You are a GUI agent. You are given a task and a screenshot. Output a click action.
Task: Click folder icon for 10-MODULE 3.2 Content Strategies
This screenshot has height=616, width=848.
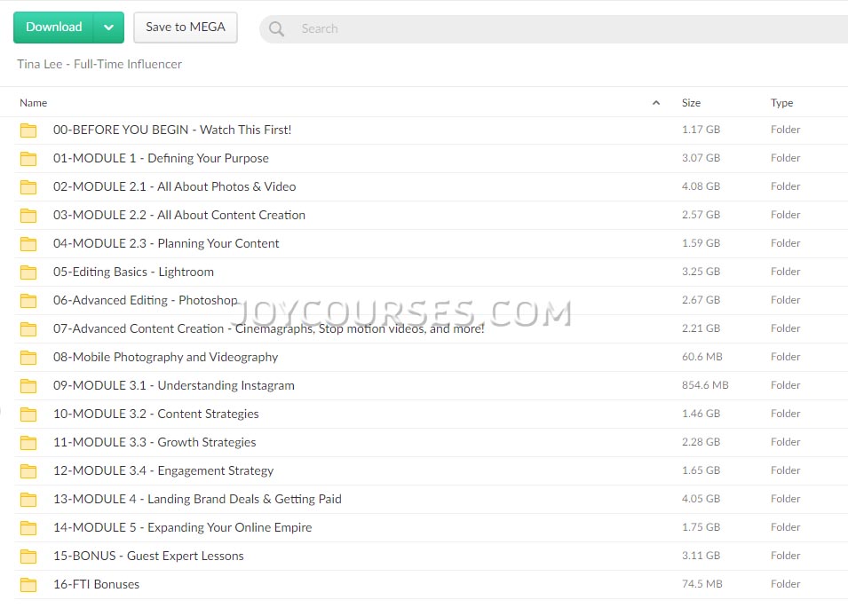click(28, 415)
